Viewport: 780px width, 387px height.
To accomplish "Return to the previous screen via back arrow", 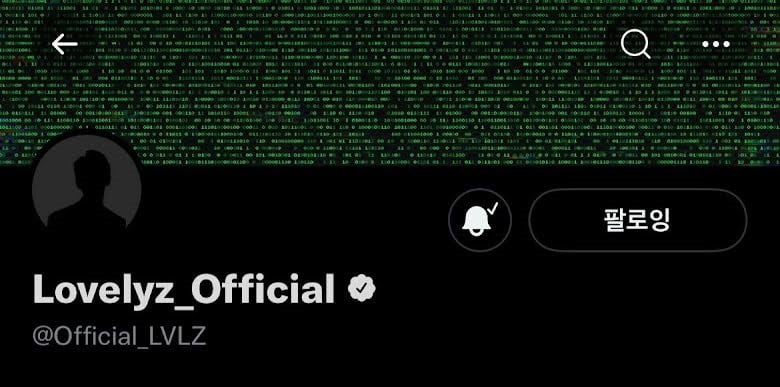I will (65, 45).
